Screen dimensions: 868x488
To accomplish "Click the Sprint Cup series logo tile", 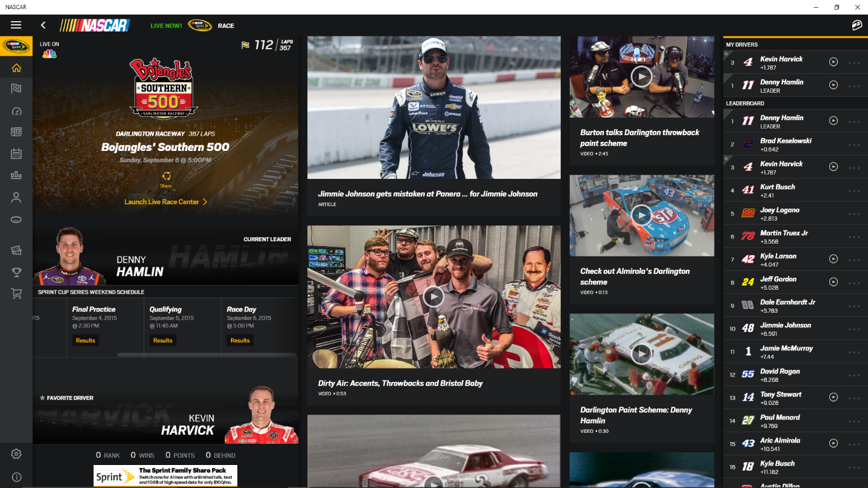I will pyautogui.click(x=16, y=46).
